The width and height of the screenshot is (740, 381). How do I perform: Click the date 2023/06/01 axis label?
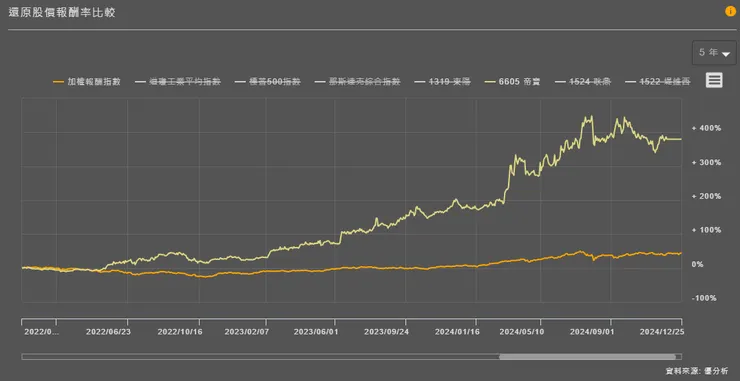(316, 332)
